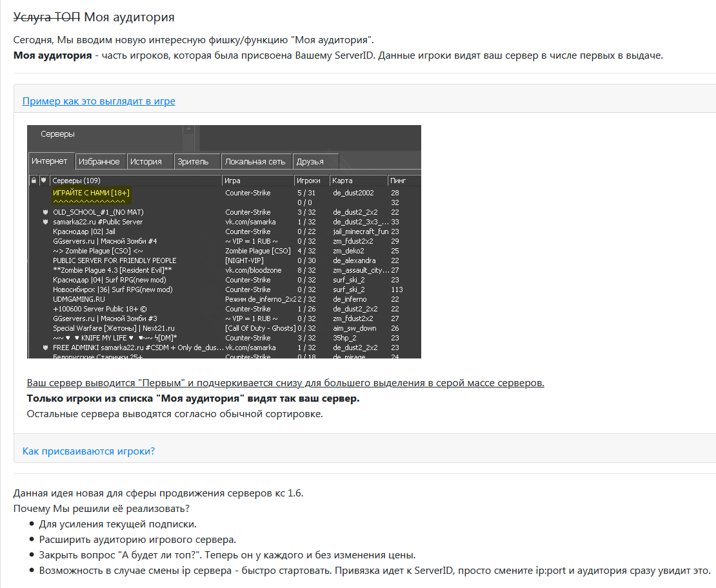Select '+100600 Server Public 18+' row
This screenshot has height=588, width=716.
pyautogui.click(x=224, y=309)
